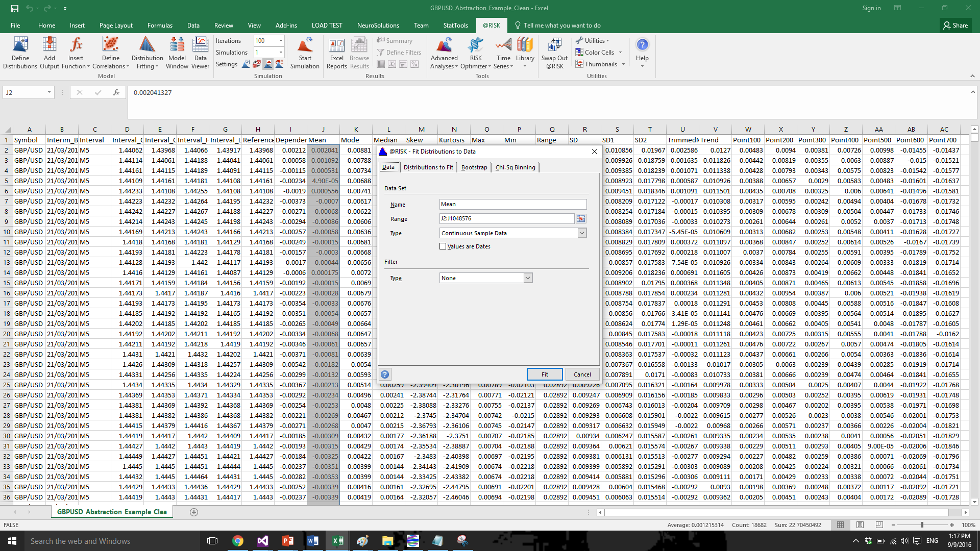Toggle the Values are Dates checkbox
Image resolution: width=980 pixels, height=551 pixels.
[443, 246]
